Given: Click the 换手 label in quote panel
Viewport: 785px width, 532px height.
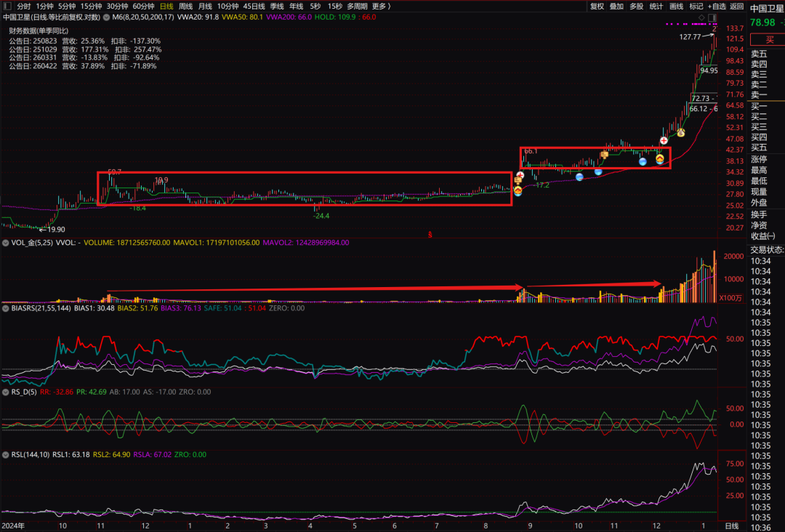Looking at the screenshot, I should tap(759, 214).
